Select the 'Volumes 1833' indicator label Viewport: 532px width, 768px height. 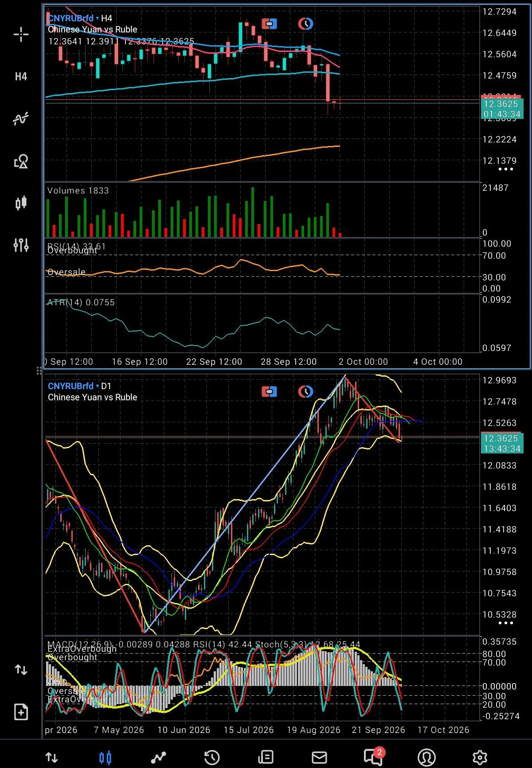[78, 191]
